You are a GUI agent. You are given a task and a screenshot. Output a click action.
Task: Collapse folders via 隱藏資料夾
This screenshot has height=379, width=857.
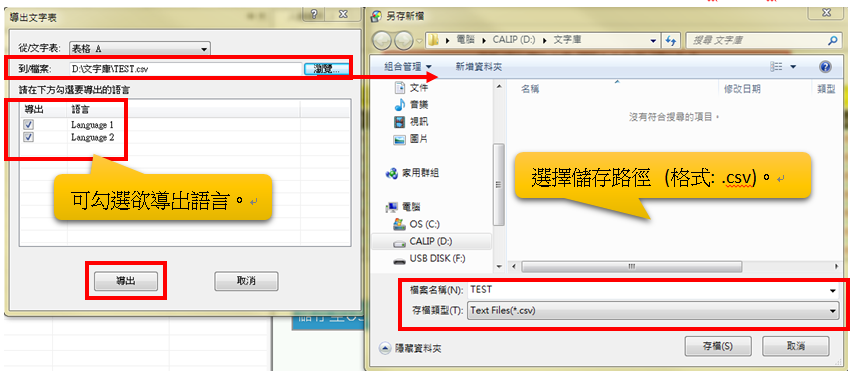410,348
